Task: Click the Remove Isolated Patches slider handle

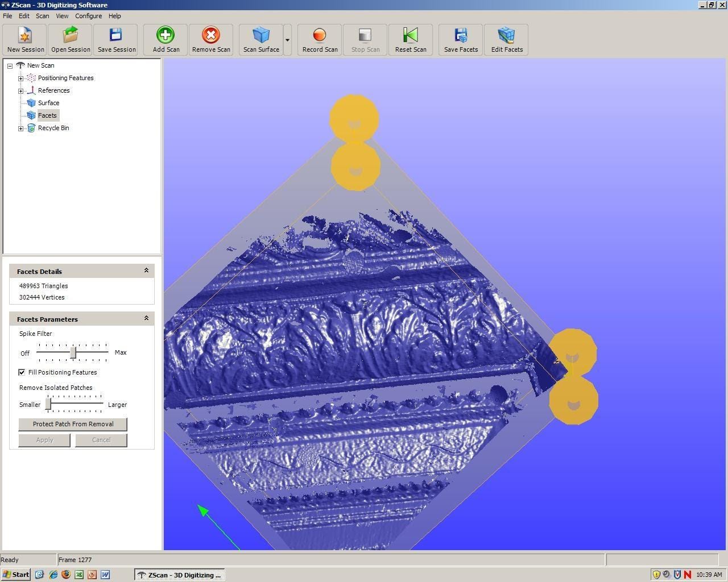Action: tap(48, 404)
